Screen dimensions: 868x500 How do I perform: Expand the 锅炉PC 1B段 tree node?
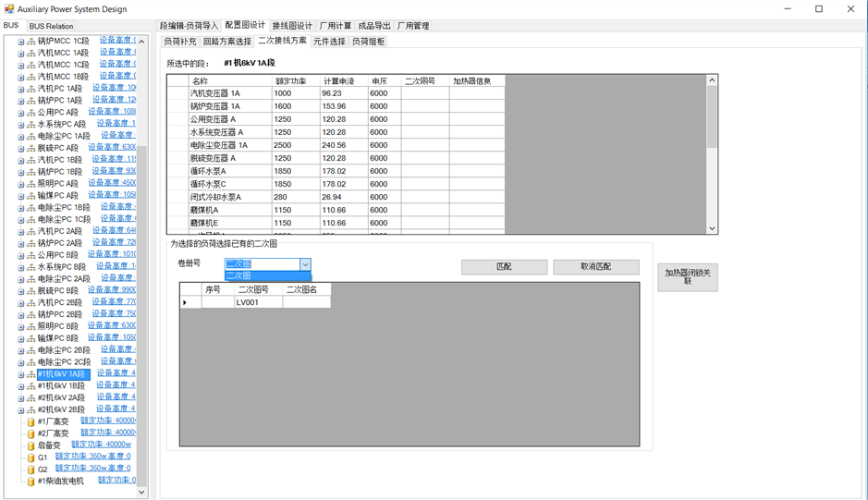(x=21, y=172)
